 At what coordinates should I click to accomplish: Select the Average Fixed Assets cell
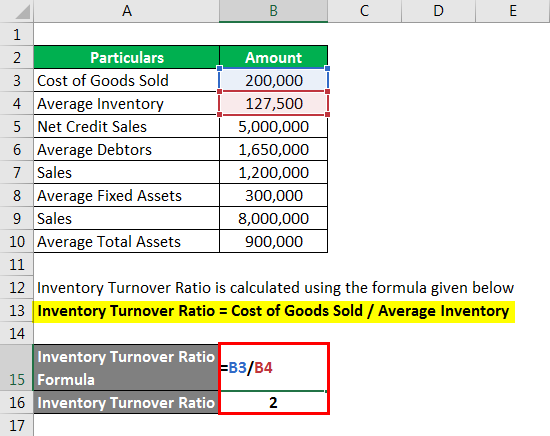pyautogui.click(x=127, y=195)
